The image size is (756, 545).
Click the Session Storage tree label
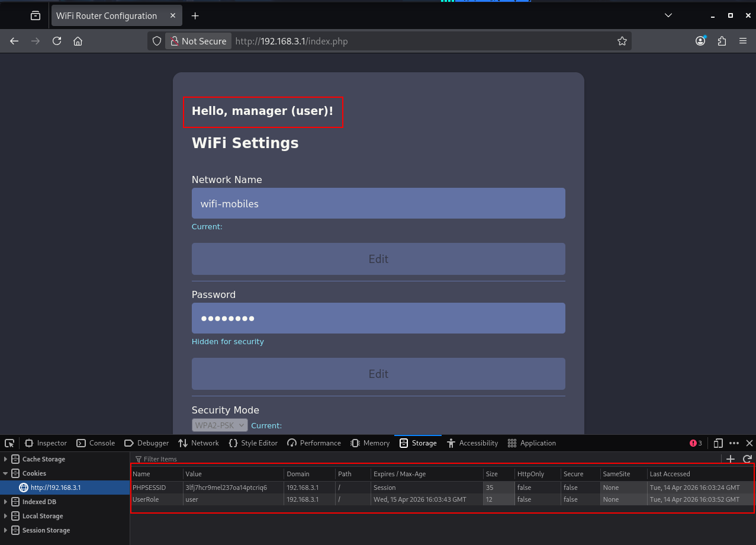click(46, 530)
